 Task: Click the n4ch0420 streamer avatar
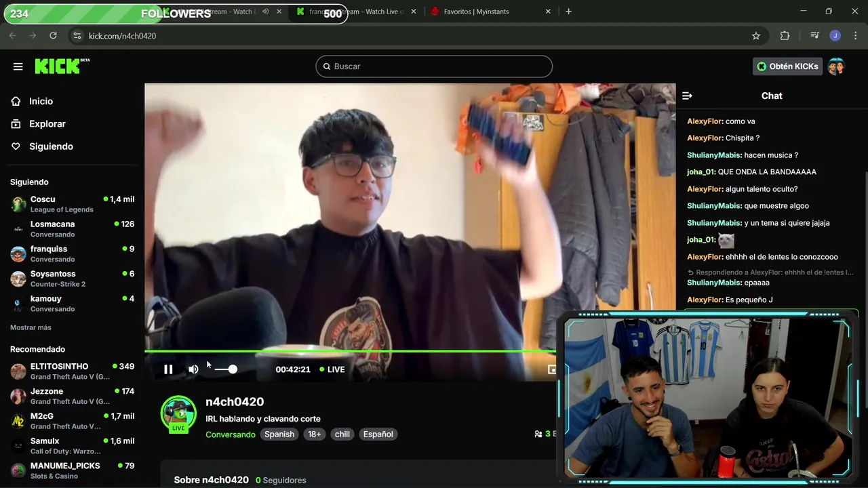[x=178, y=414]
